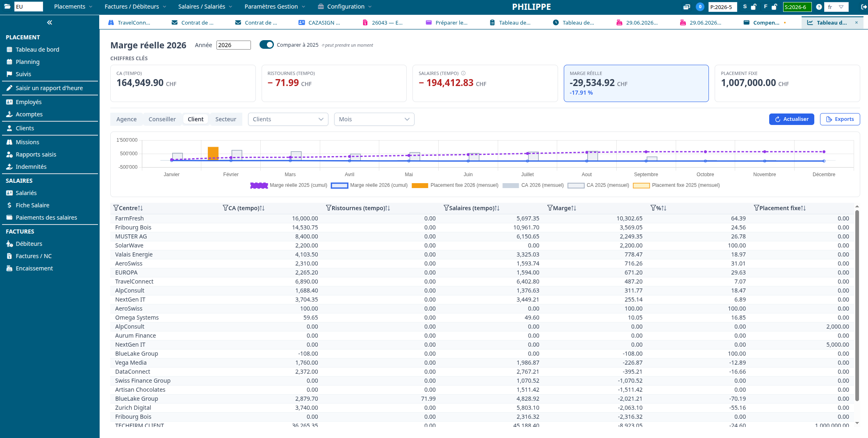Switch to the Préparer le... tab
868x438 pixels.
[447, 23]
